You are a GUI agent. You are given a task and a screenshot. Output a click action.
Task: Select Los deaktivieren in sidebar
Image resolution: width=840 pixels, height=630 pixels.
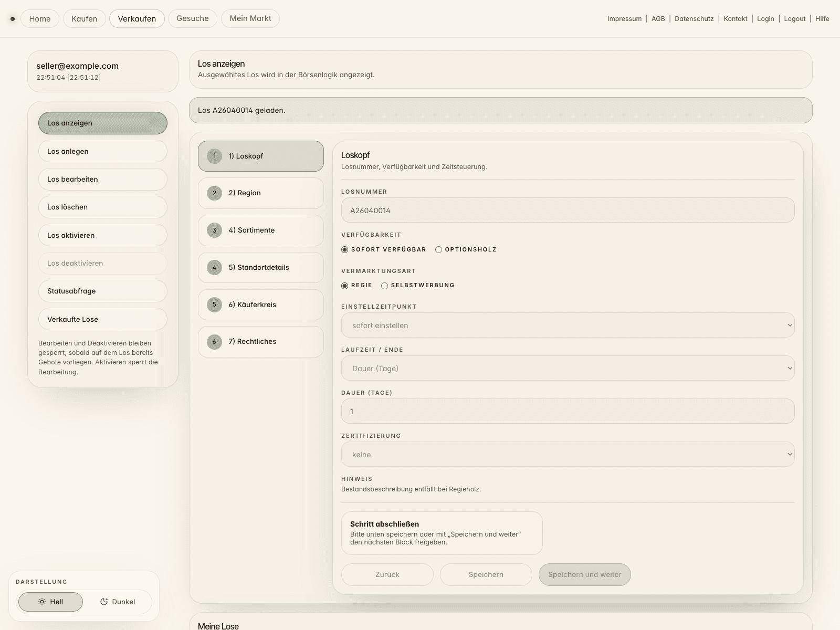point(103,263)
